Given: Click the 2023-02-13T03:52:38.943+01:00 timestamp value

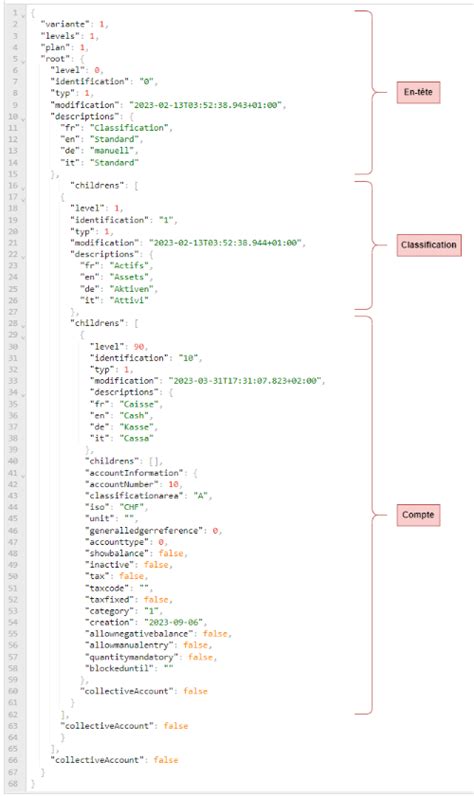Looking at the screenshot, I should (207, 105).
